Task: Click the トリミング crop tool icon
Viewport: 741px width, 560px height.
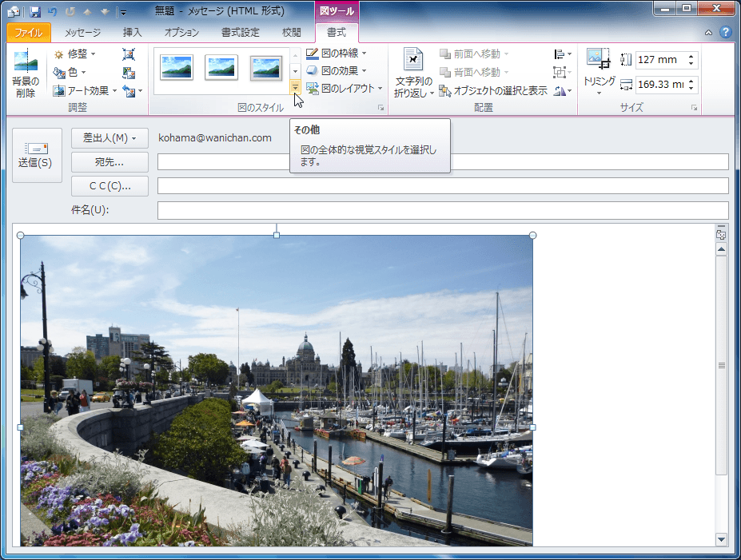Action: (x=598, y=59)
